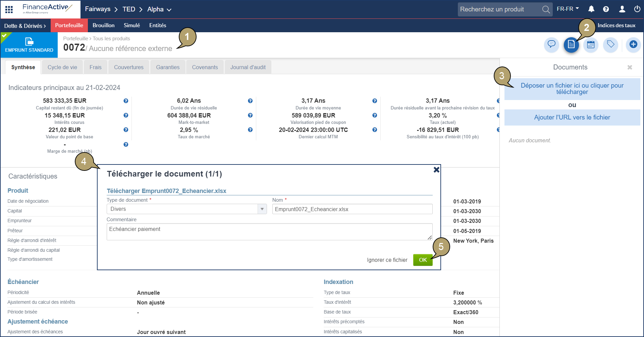Open the app launcher grid icon
The image size is (644, 337).
click(x=9, y=9)
